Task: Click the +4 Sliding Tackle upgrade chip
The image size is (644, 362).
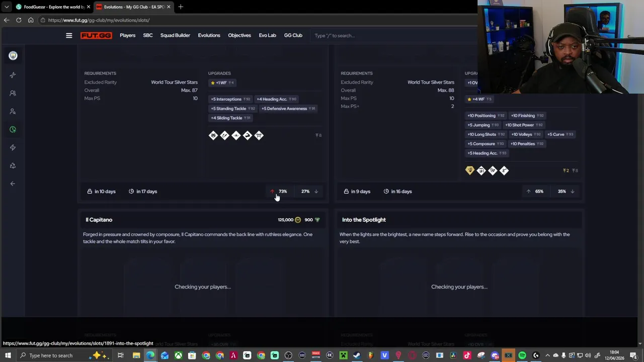Action: point(230,118)
